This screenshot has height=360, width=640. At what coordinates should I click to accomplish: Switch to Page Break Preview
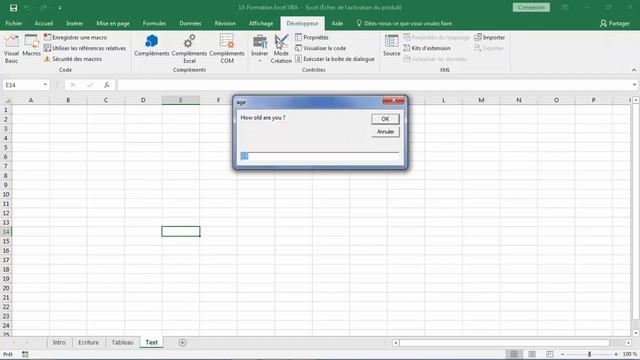[x=549, y=354]
